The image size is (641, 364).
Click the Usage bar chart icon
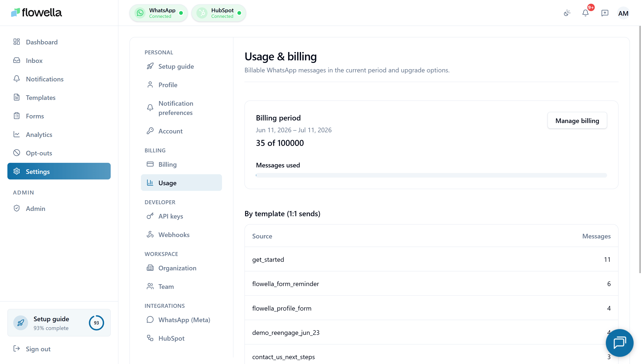click(150, 183)
